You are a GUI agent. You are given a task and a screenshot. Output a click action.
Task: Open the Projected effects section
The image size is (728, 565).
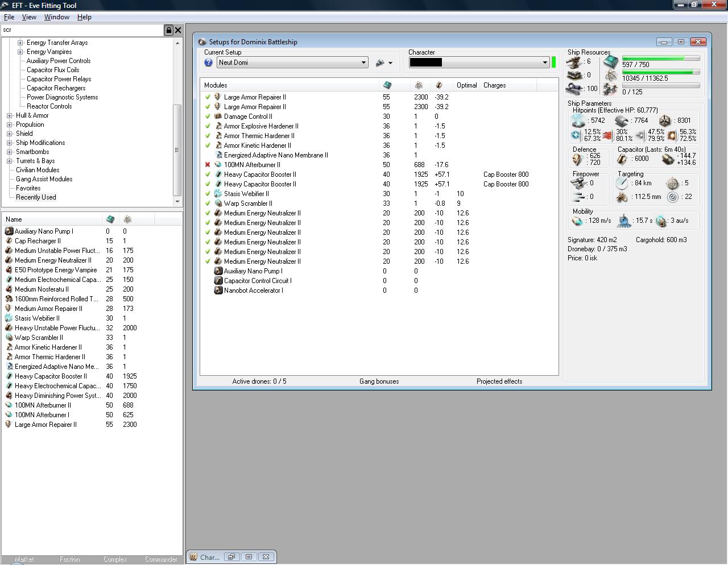[x=499, y=381]
